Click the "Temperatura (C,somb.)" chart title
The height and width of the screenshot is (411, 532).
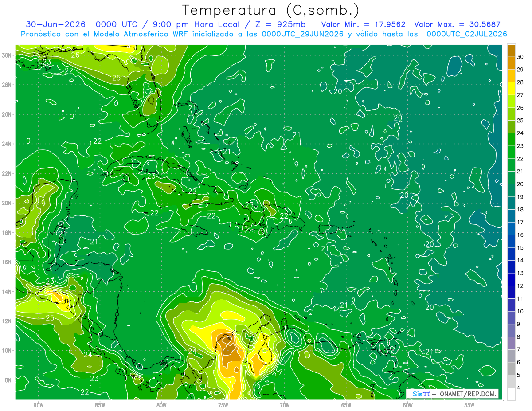tap(271, 10)
